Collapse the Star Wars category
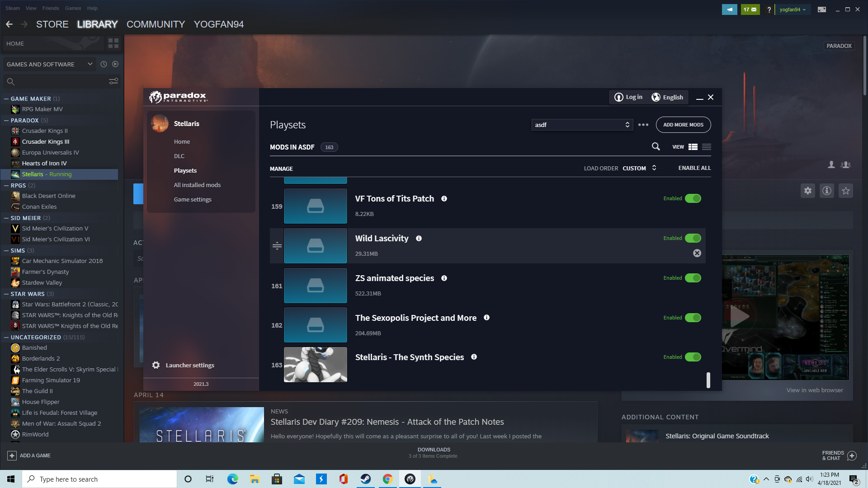 [x=6, y=294]
